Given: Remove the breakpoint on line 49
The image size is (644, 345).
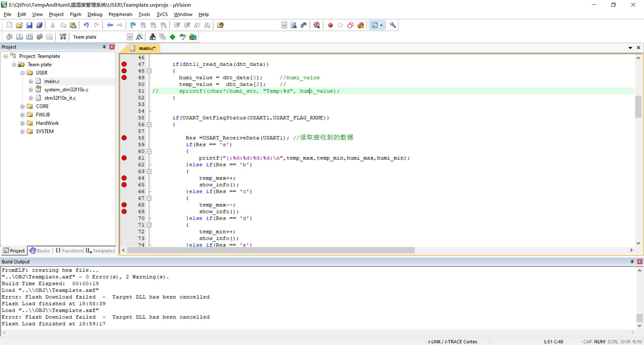Looking at the screenshot, I should coord(124,77).
